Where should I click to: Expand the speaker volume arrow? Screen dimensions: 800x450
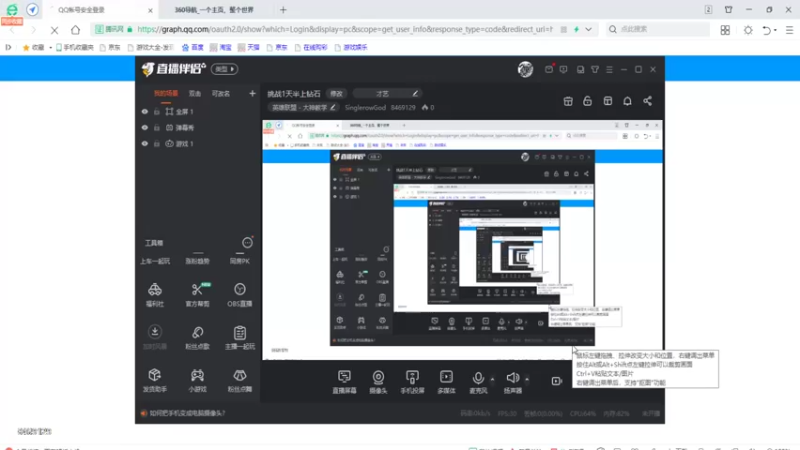527,379
